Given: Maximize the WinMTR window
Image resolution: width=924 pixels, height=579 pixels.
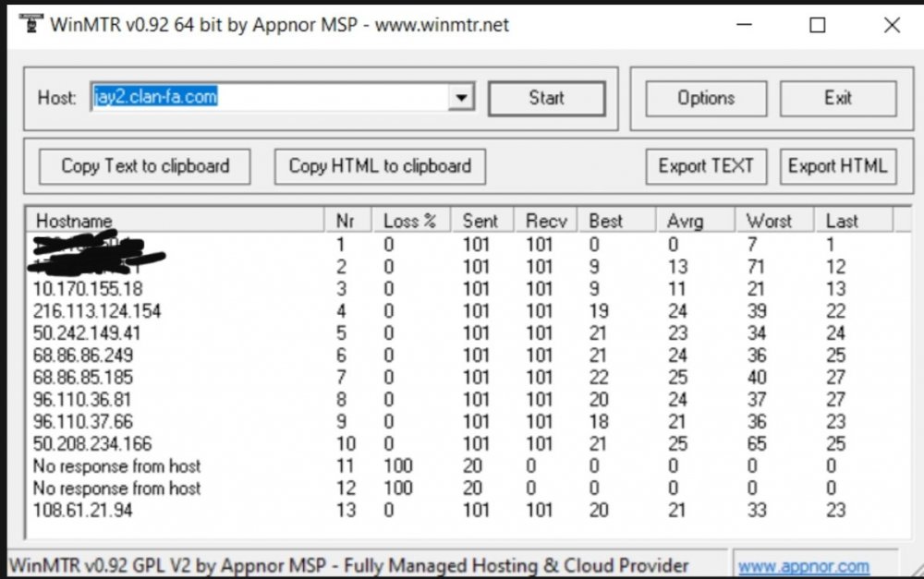Looking at the screenshot, I should coord(818,25).
